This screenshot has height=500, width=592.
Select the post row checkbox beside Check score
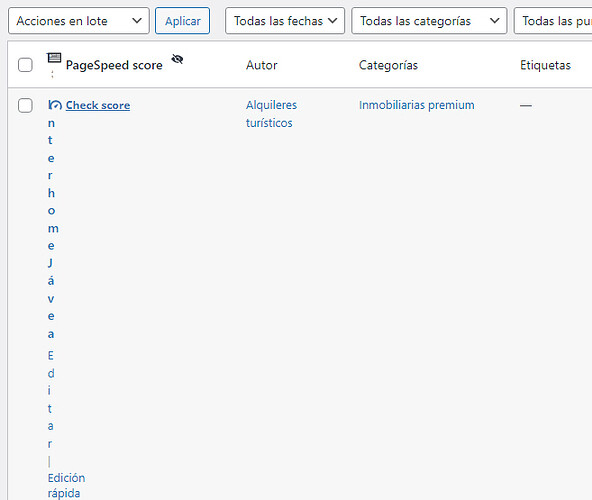pyautogui.click(x=25, y=105)
